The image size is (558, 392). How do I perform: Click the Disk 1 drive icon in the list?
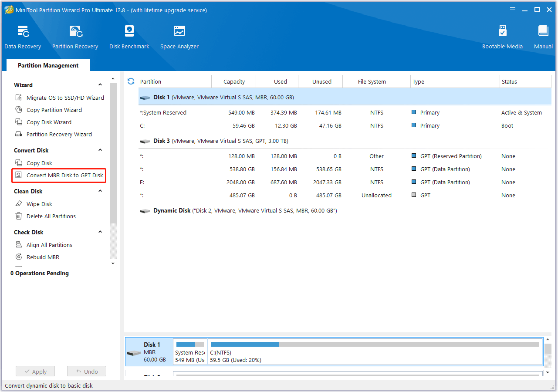tap(145, 98)
